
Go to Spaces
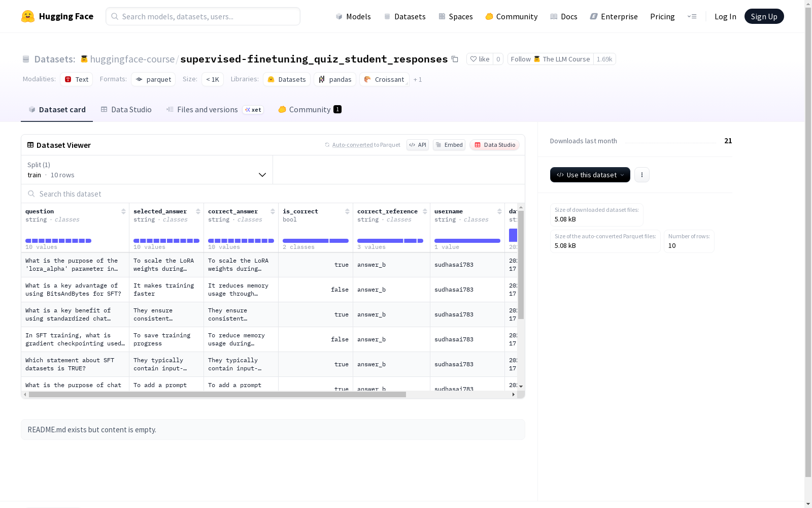[x=455, y=16]
